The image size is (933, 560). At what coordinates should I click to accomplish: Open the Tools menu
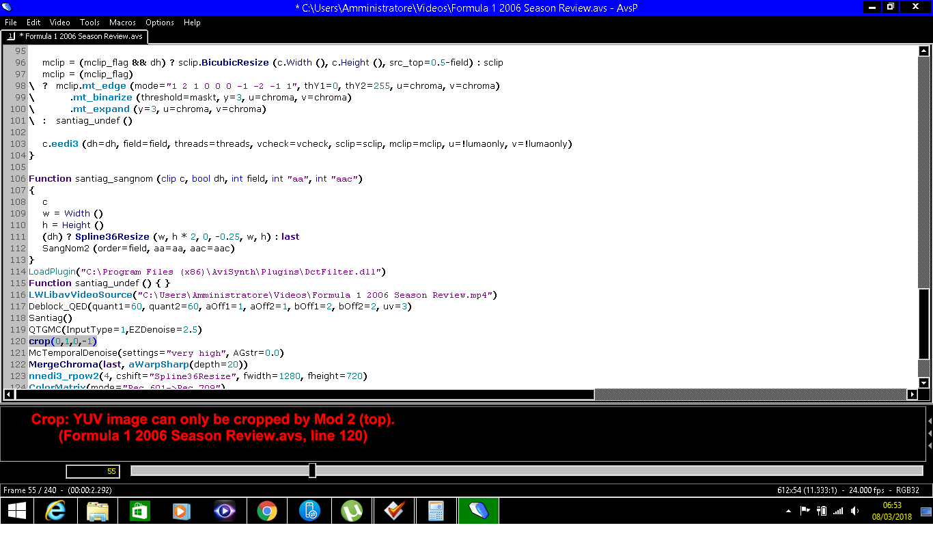(89, 23)
